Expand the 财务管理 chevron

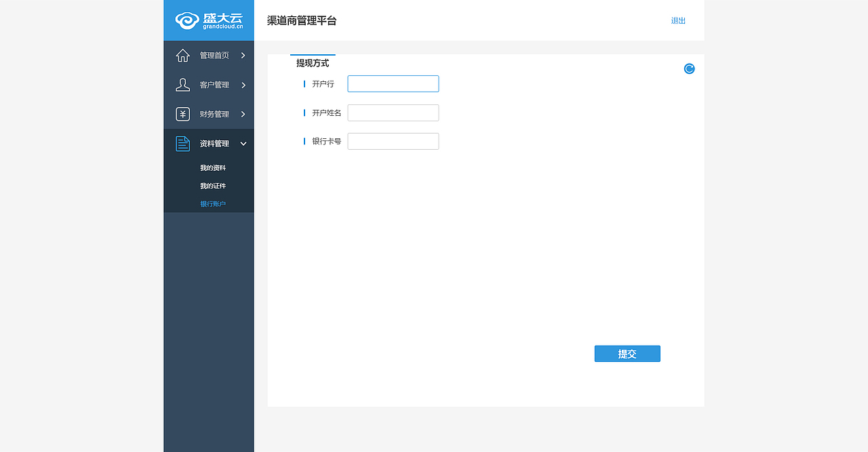(x=243, y=114)
